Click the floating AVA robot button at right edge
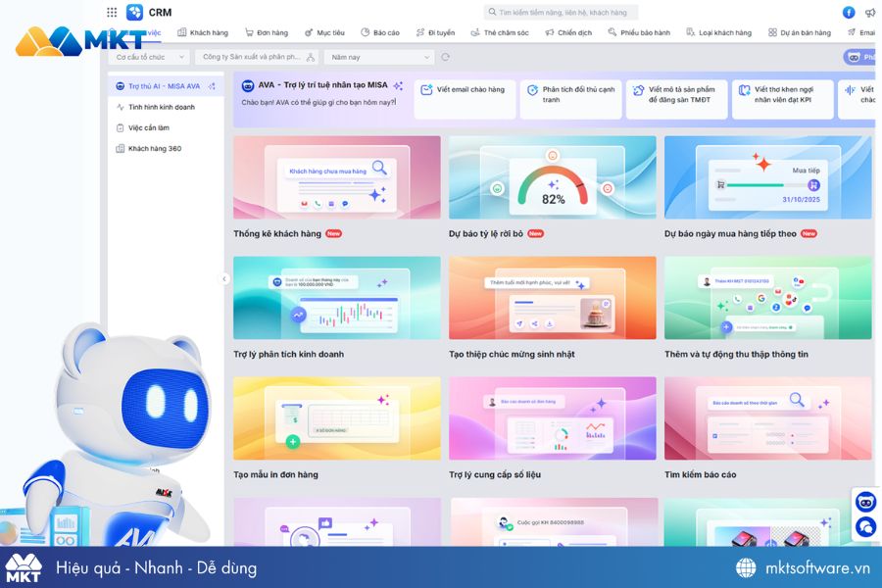Image resolution: width=882 pixels, height=588 pixels. 865,501
